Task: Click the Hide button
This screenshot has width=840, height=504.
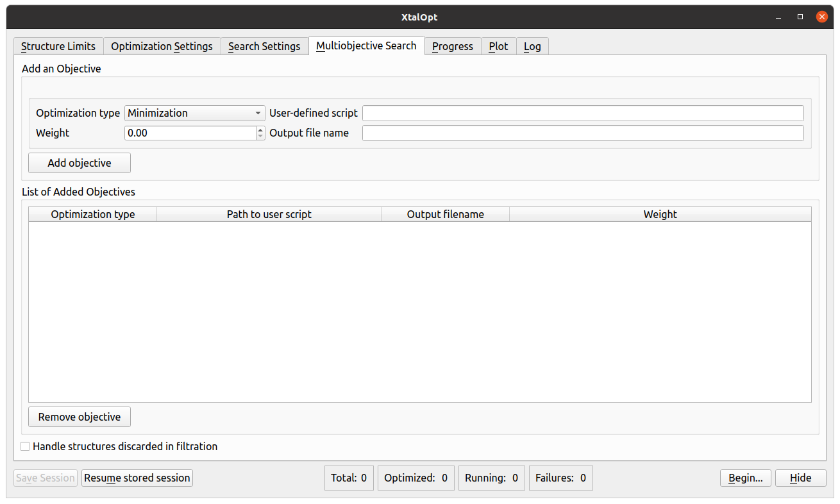Action: click(x=800, y=478)
